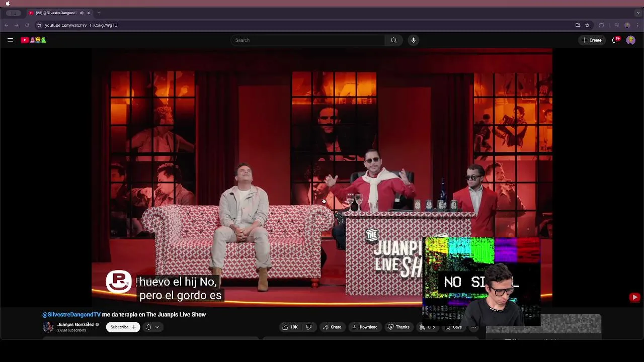Open the YouTube account avatar menu
The width and height of the screenshot is (644, 362).
point(630,40)
